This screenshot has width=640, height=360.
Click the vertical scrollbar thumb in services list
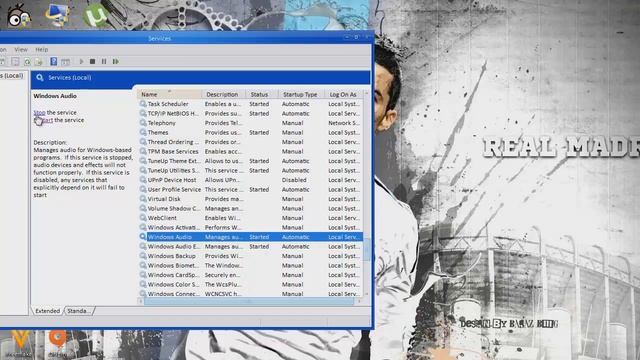pos(367,250)
